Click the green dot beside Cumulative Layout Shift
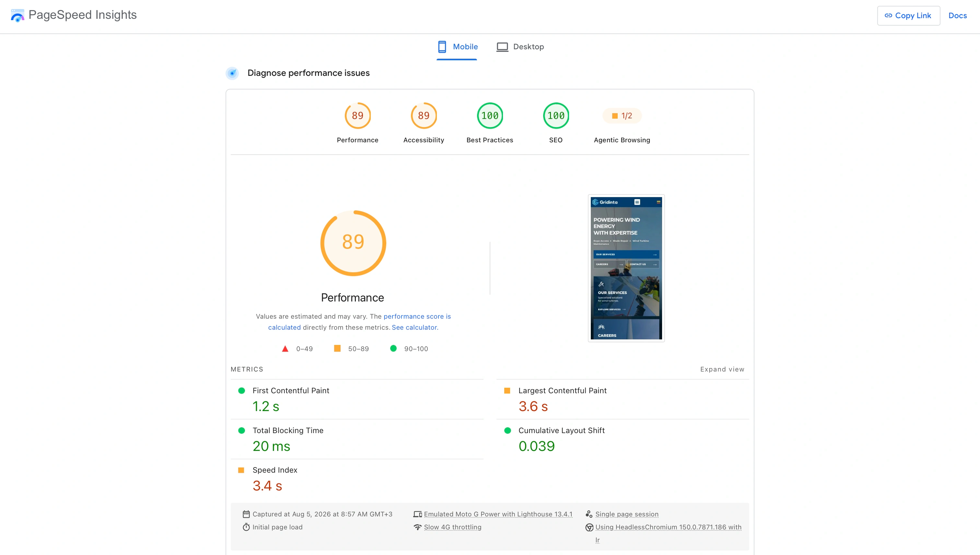 click(x=507, y=431)
